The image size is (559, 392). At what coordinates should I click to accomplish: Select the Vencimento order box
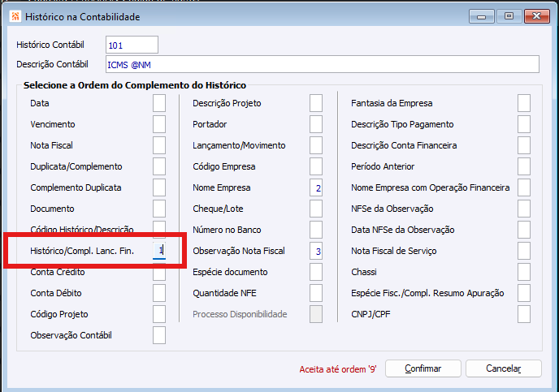(159, 124)
